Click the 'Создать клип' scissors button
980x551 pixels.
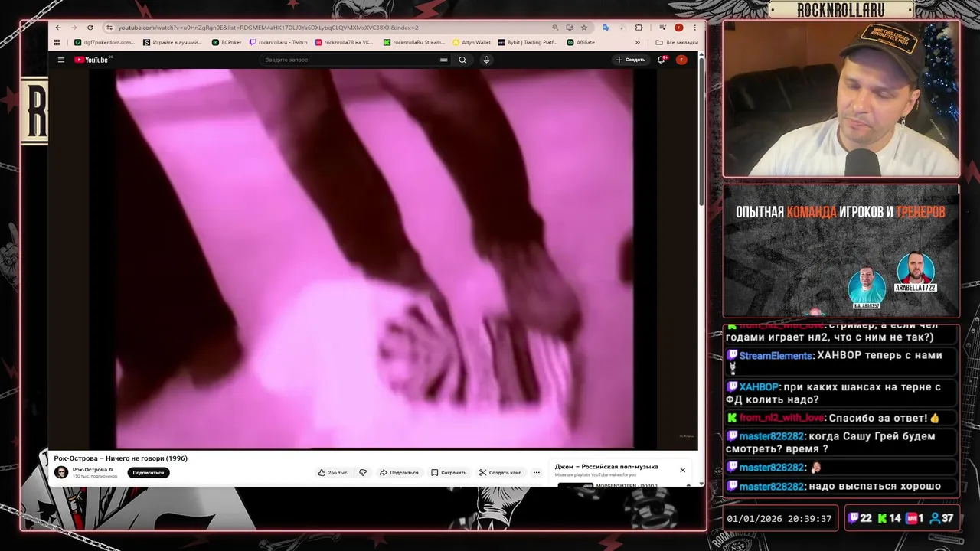(500, 472)
